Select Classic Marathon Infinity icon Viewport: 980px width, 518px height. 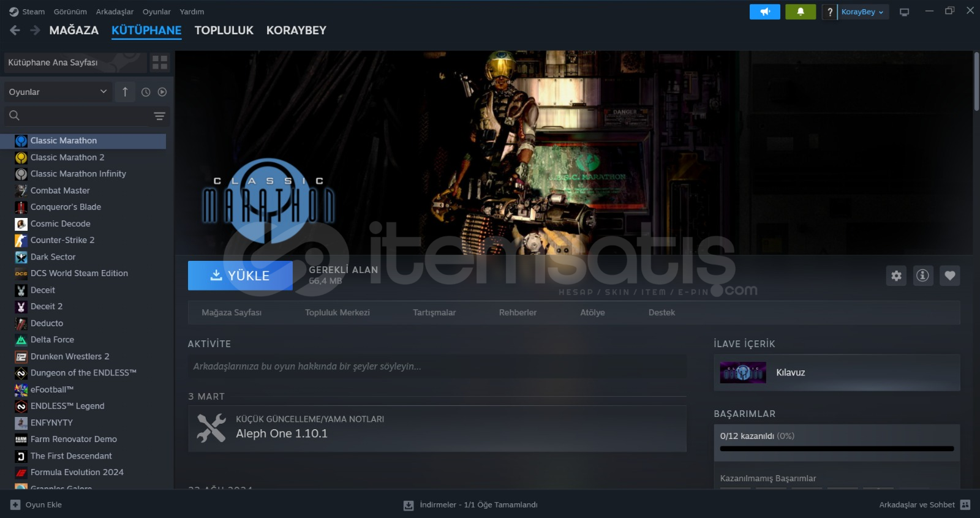coord(21,174)
